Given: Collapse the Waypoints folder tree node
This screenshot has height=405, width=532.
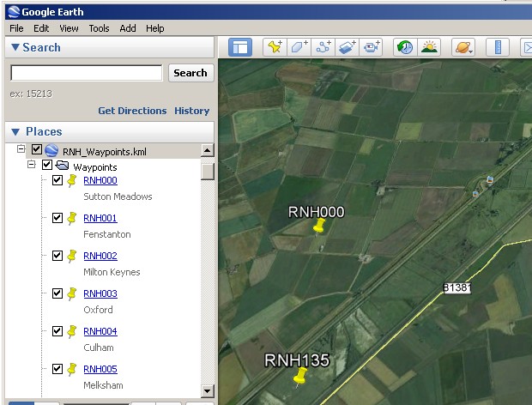Looking at the screenshot, I should pos(31,165).
